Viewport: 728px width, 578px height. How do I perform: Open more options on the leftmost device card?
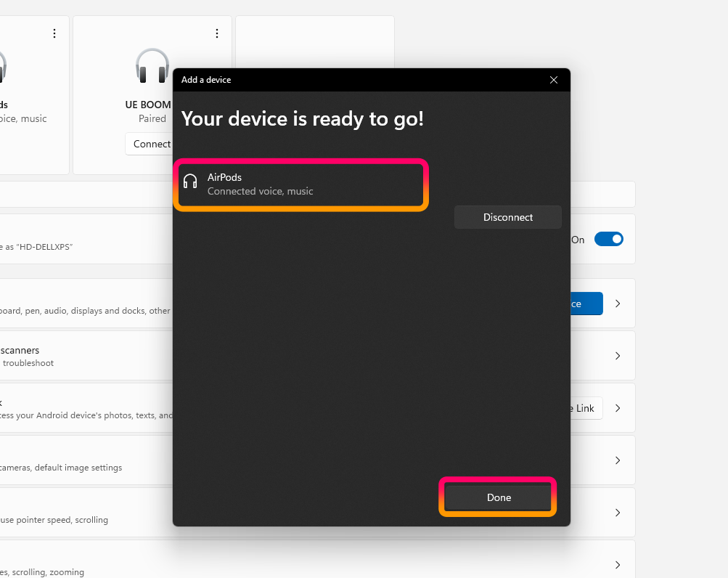54,33
